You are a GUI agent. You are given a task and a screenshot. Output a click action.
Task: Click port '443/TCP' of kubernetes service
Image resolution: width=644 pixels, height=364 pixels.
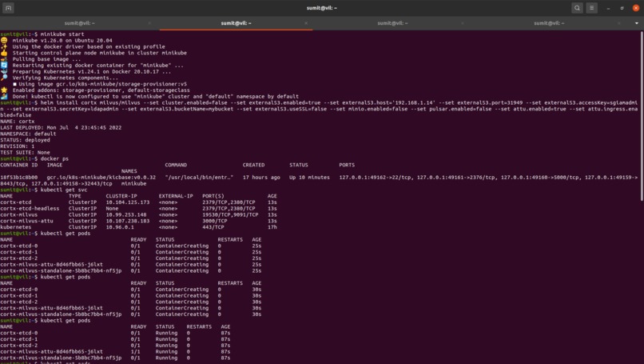pos(213,227)
